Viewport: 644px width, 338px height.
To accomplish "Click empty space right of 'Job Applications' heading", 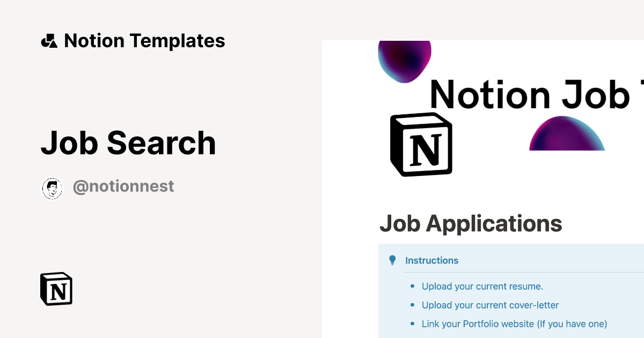I will point(601,223).
